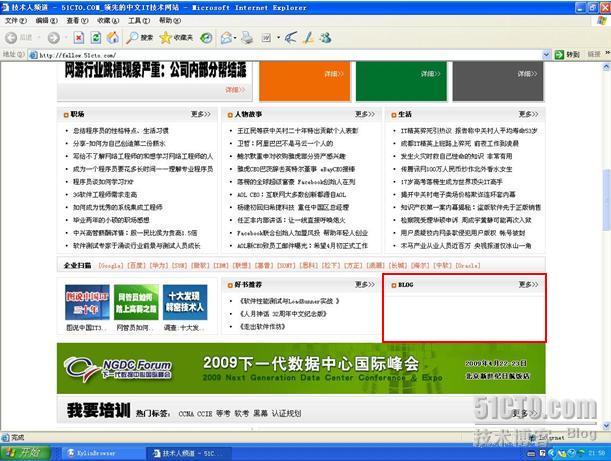Expand the Mail button dropdown arrow
This screenshot has height=461, width=611.
pos(235,38)
